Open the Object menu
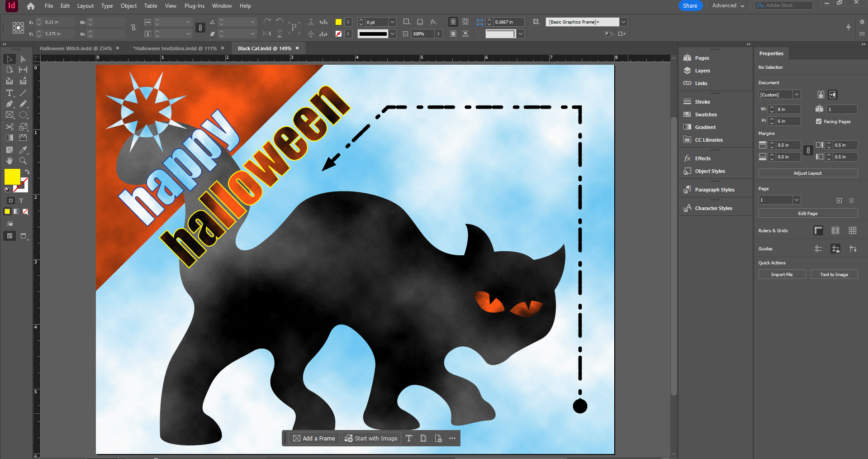Screen dimensions: 868x459 click(x=128, y=6)
